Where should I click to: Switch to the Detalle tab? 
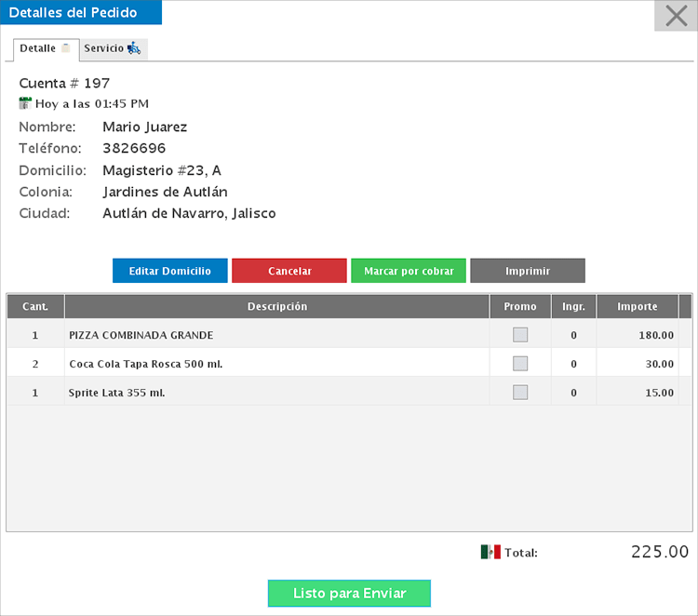coord(46,49)
